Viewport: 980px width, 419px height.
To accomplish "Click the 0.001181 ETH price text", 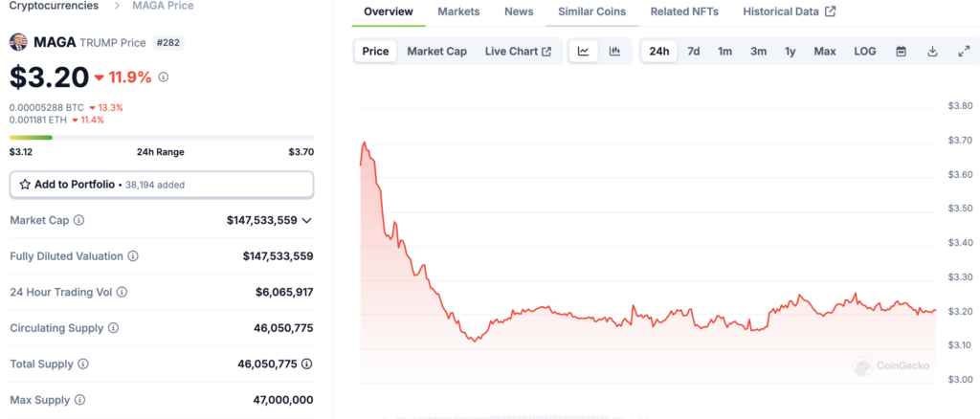I will (38, 120).
